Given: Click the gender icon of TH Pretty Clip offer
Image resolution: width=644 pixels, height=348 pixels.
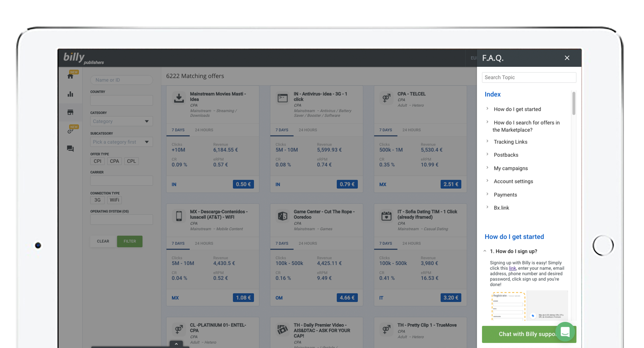Looking at the screenshot, I should [x=386, y=329].
